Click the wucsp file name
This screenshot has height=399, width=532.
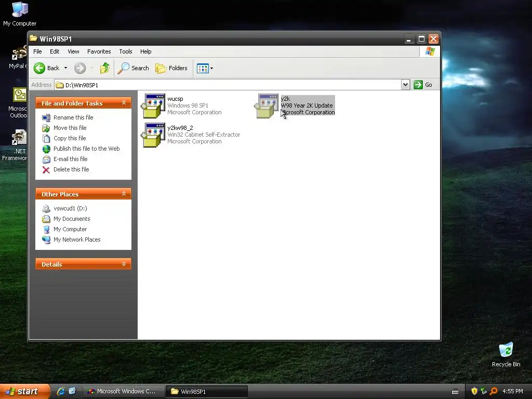point(175,99)
